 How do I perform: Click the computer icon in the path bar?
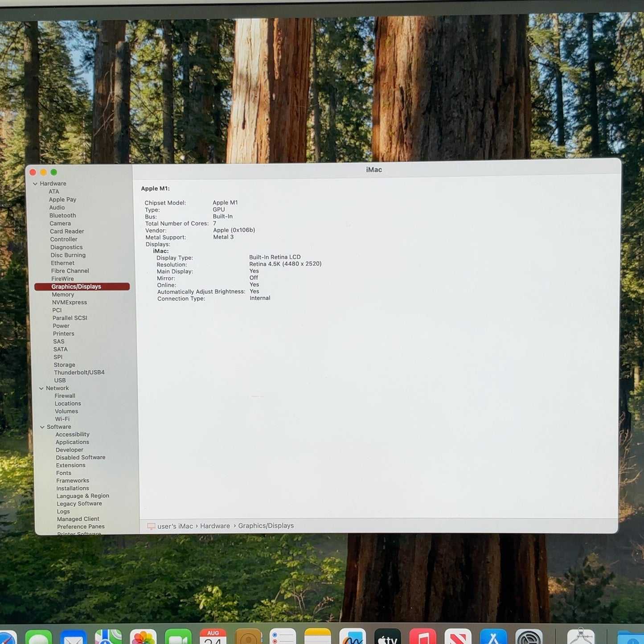click(x=151, y=526)
